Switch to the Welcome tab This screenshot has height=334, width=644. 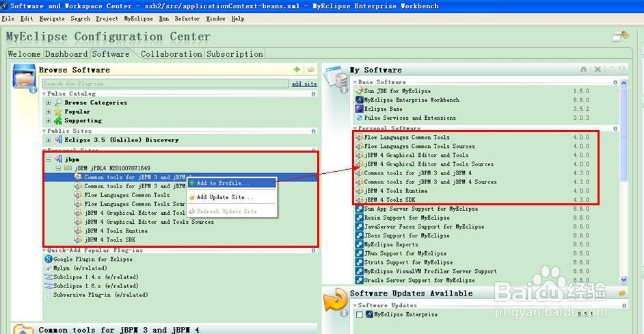click(x=24, y=54)
